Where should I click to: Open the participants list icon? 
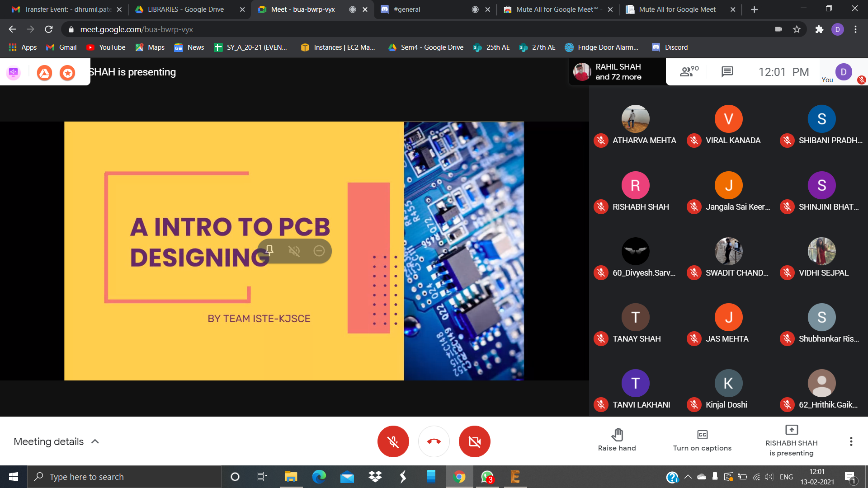689,71
